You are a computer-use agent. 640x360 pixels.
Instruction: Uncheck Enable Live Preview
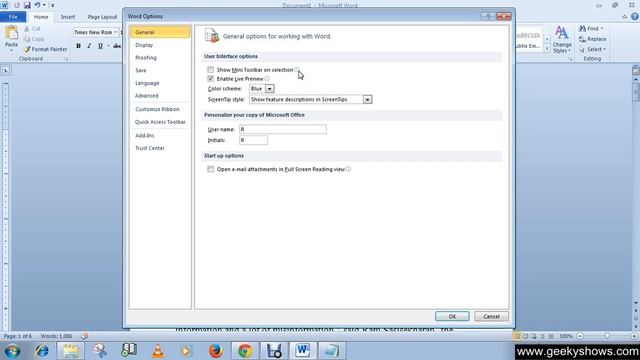[211, 78]
